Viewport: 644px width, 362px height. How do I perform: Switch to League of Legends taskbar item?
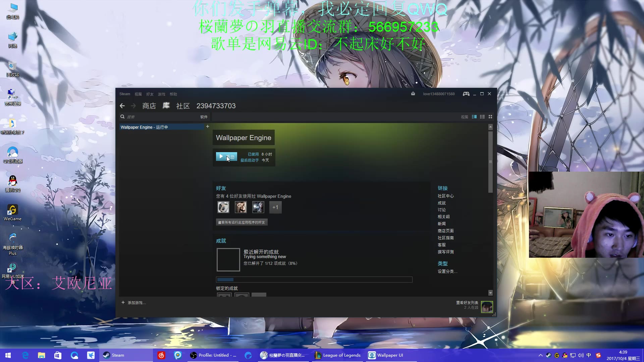[337, 355]
